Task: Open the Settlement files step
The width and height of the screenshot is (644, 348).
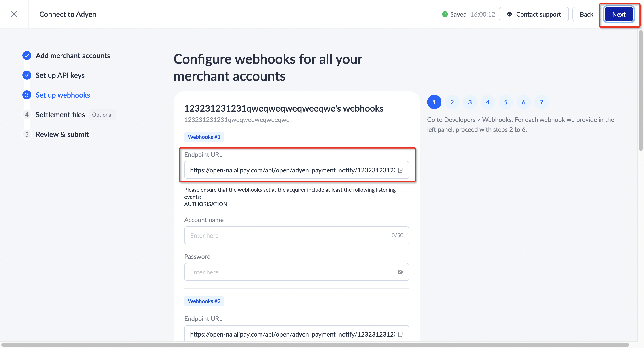Action: pyautogui.click(x=60, y=115)
